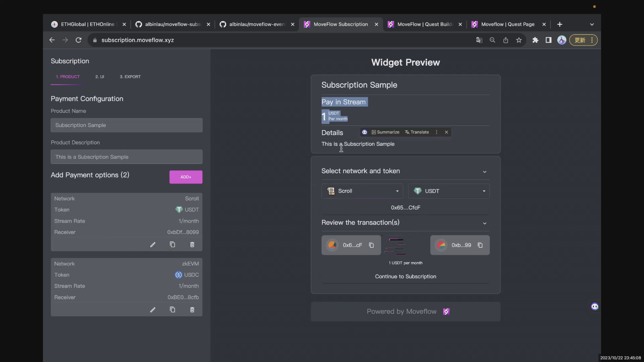This screenshot has height=362, width=644.
Task: Switch to the 3. EXPORT step tab
Action: tap(130, 77)
